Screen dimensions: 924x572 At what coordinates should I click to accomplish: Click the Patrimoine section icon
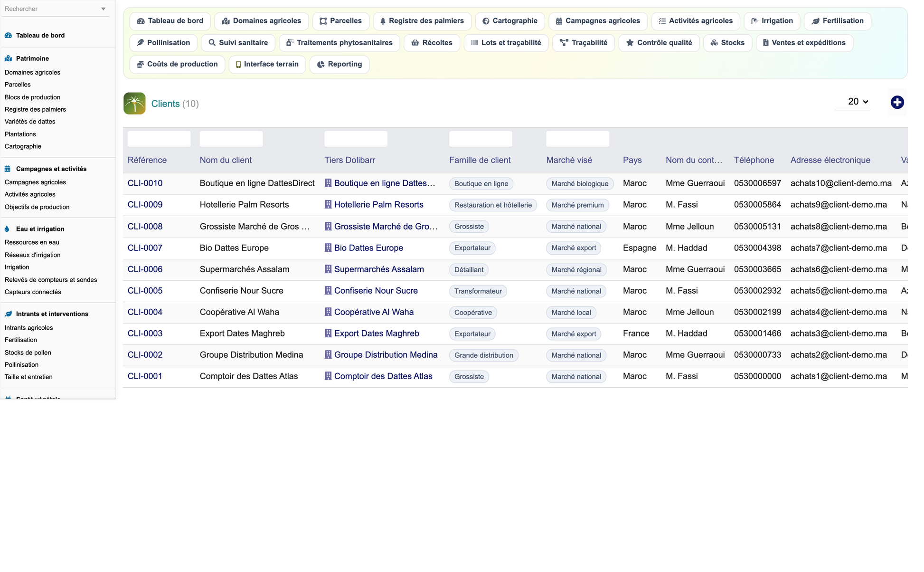coord(8,58)
